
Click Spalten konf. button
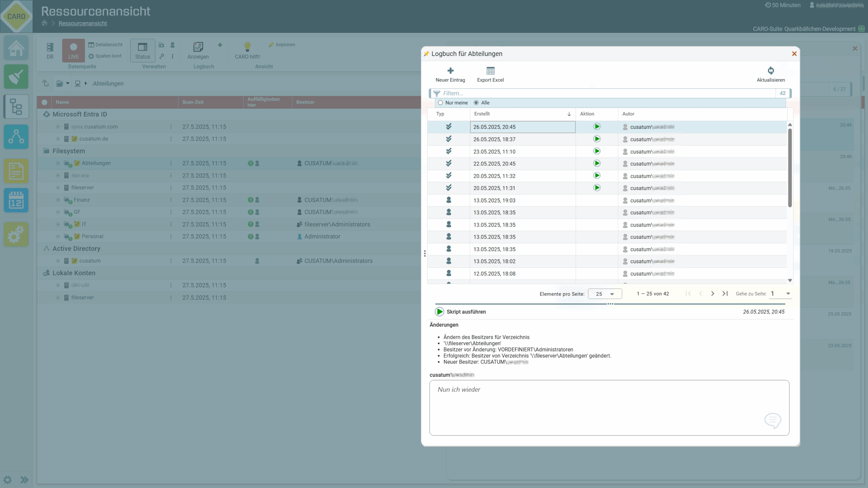(x=105, y=56)
